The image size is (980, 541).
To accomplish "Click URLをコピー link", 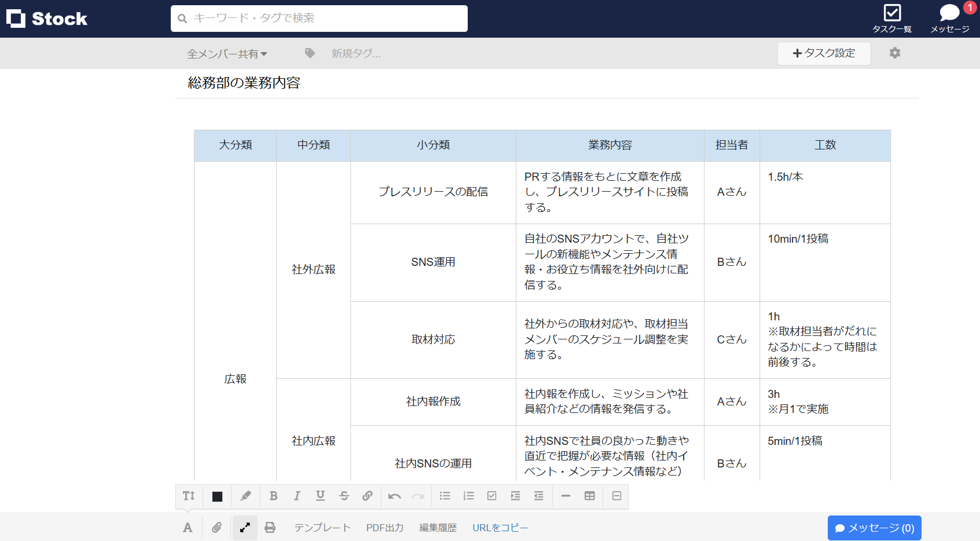I will (x=501, y=528).
